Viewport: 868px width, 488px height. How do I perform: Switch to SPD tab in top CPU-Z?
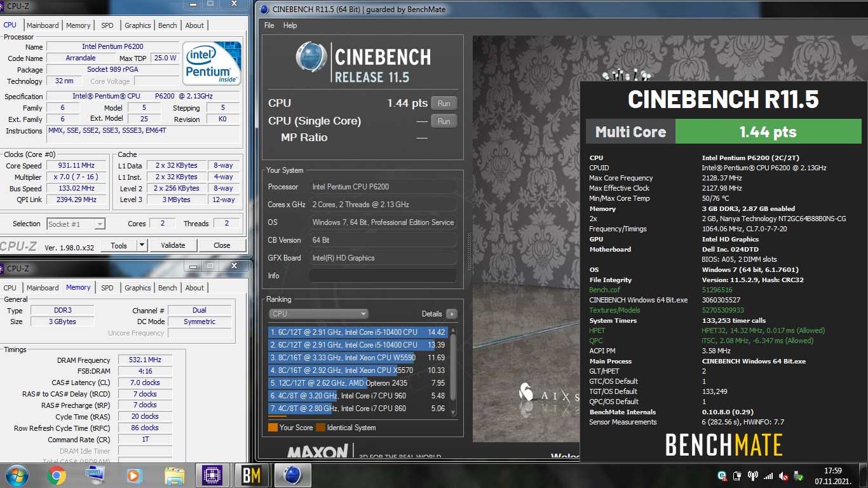[x=107, y=25]
